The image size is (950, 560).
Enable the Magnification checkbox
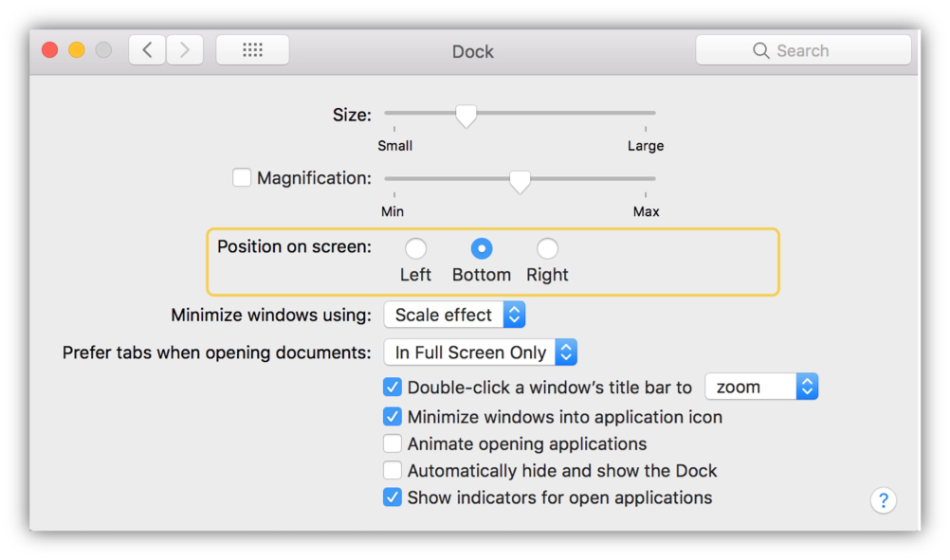point(242,177)
